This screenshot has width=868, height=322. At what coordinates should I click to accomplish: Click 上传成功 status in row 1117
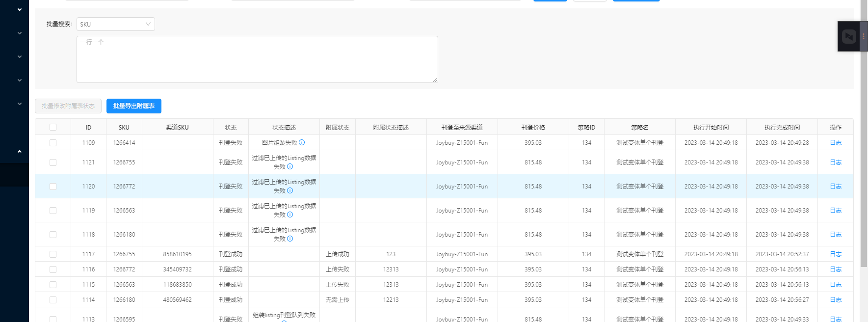(x=338, y=254)
